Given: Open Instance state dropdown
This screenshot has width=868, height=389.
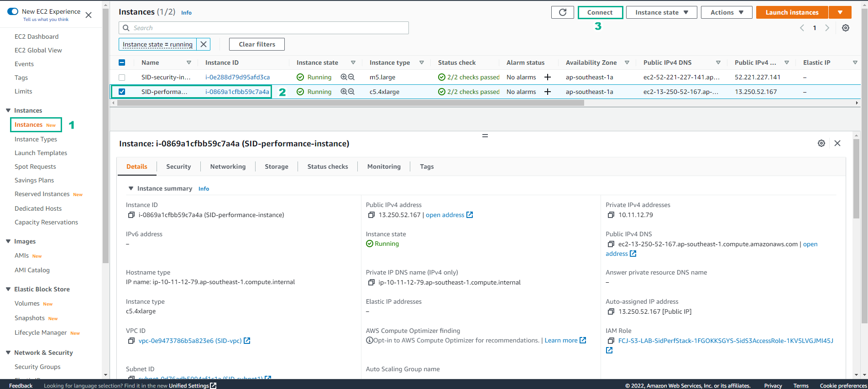Looking at the screenshot, I should 661,12.
